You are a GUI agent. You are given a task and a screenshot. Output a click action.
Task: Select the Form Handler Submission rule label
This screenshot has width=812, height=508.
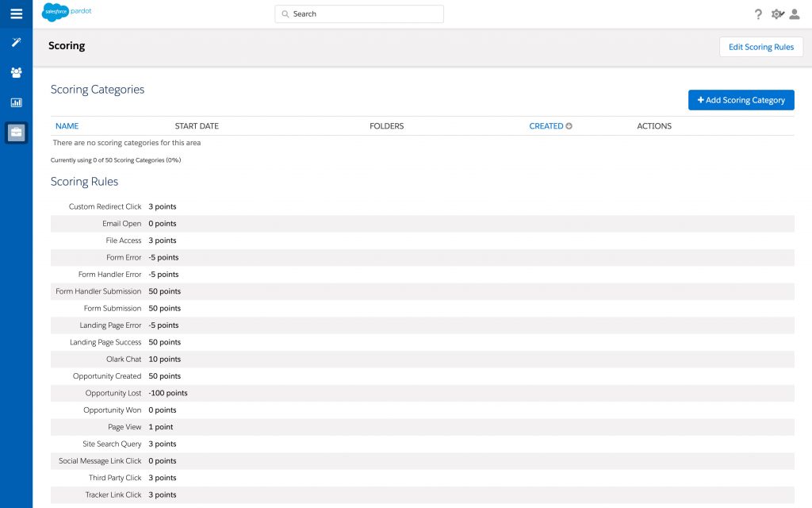[98, 291]
